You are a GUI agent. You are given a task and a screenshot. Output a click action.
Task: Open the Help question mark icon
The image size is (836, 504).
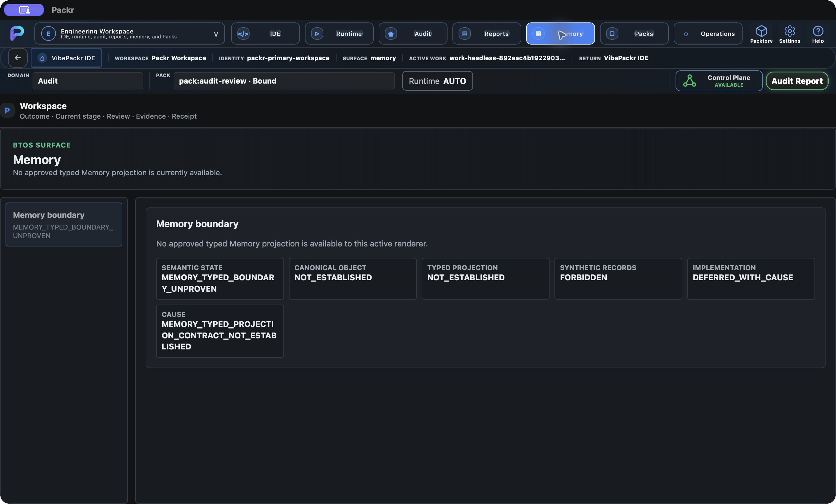pyautogui.click(x=818, y=31)
